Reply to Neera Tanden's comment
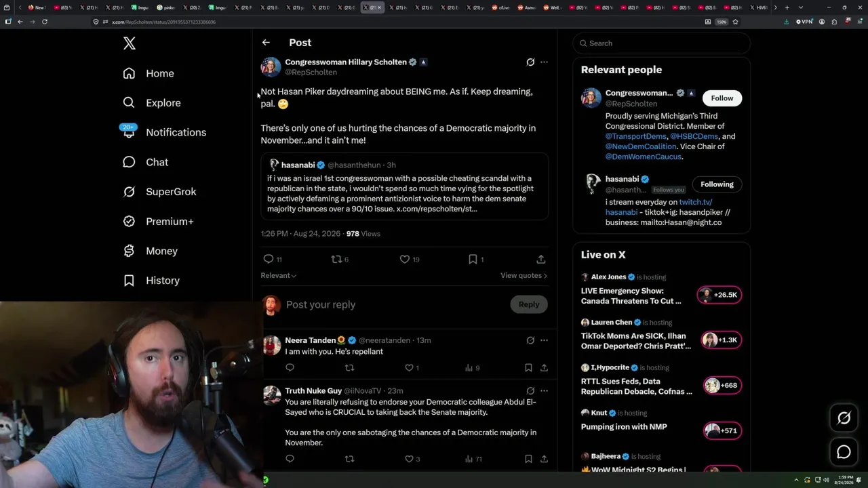The image size is (868, 488). coord(290,367)
